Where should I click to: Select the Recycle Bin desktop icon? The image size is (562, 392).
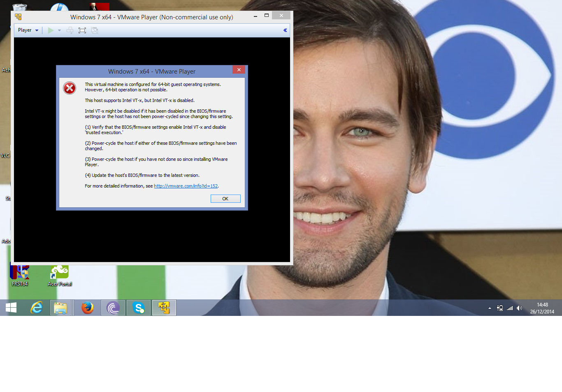[19, 7]
